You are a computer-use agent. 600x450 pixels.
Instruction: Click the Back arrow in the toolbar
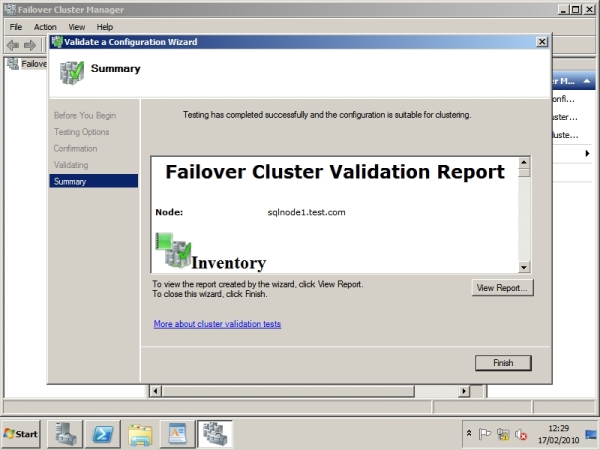tap(13, 45)
